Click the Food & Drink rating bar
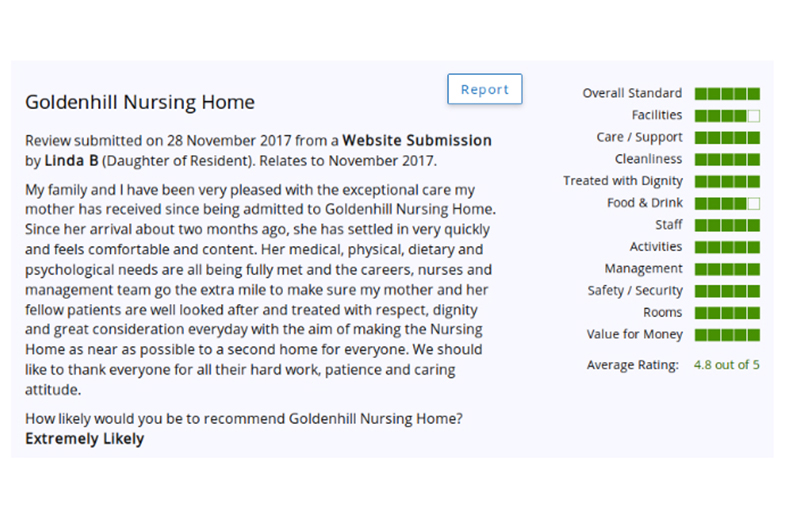787x520 pixels. 727,204
